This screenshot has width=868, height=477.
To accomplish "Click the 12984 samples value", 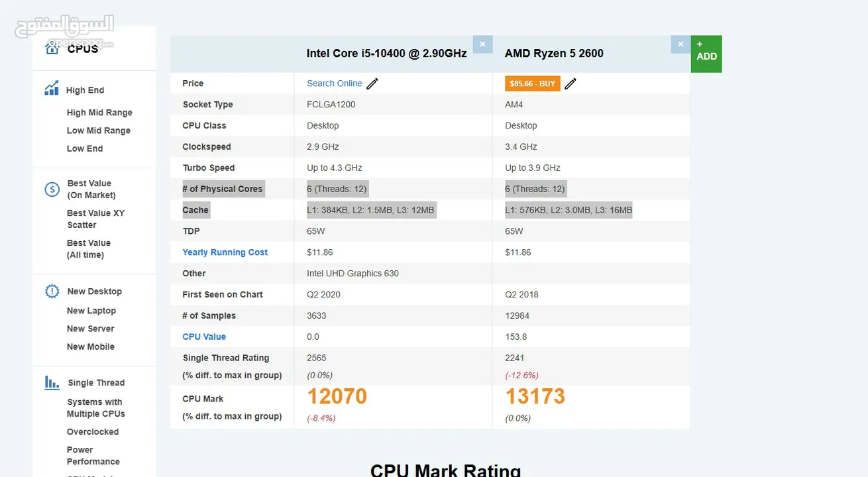I will point(517,316).
